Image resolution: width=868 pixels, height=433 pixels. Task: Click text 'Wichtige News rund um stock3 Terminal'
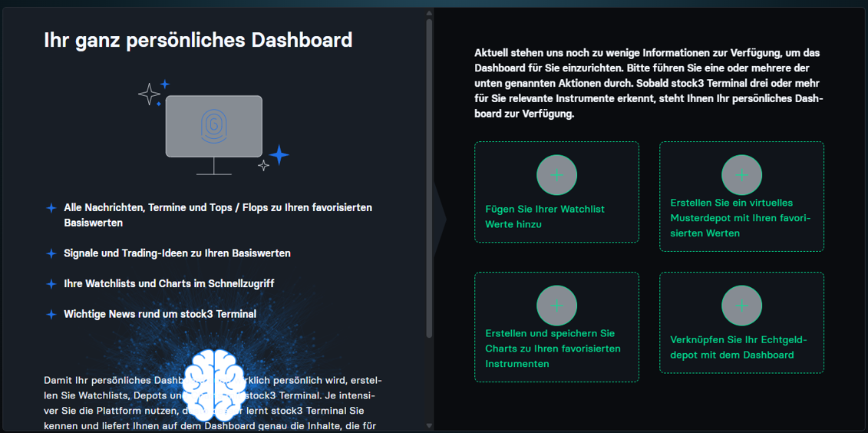coord(160,314)
